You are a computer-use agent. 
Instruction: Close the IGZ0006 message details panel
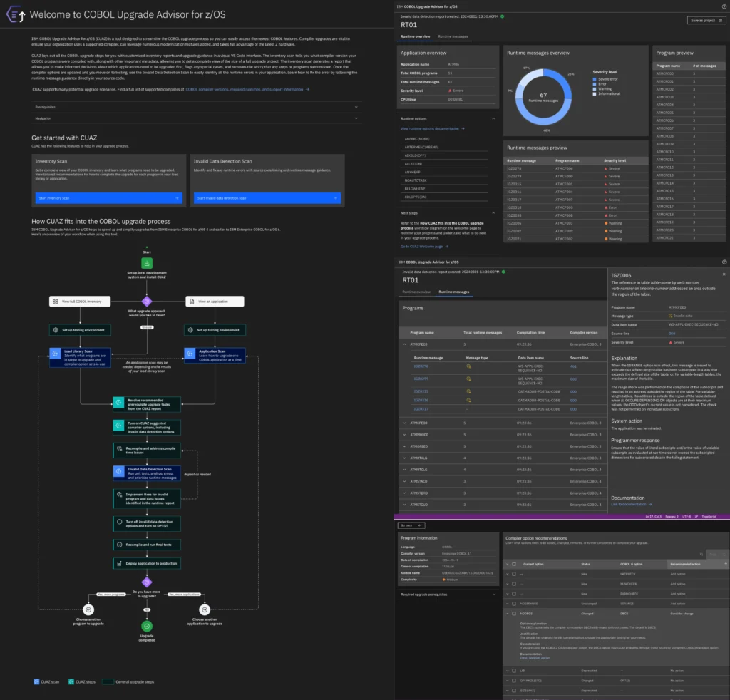[x=724, y=274]
